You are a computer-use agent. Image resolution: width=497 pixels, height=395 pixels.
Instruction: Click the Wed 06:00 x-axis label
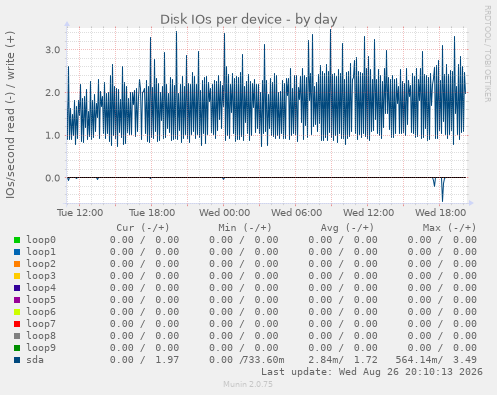click(296, 213)
